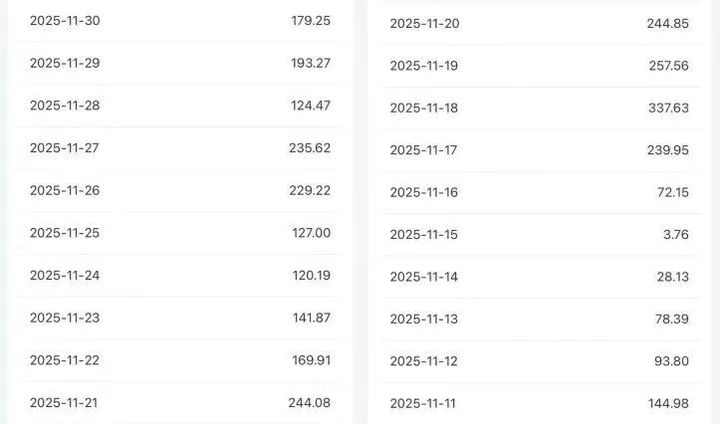
Task: Click the 244.08 amount value
Action: pos(309,403)
